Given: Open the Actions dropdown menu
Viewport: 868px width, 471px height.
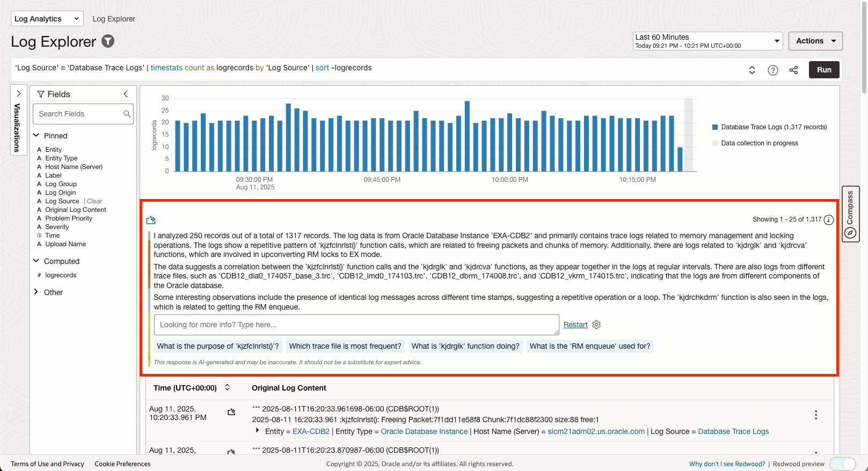Looking at the screenshot, I should (815, 41).
